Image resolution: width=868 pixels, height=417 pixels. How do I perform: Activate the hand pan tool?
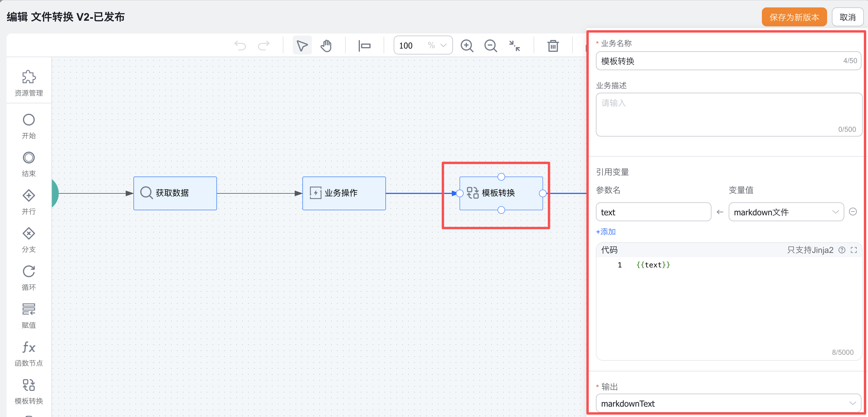click(x=326, y=45)
